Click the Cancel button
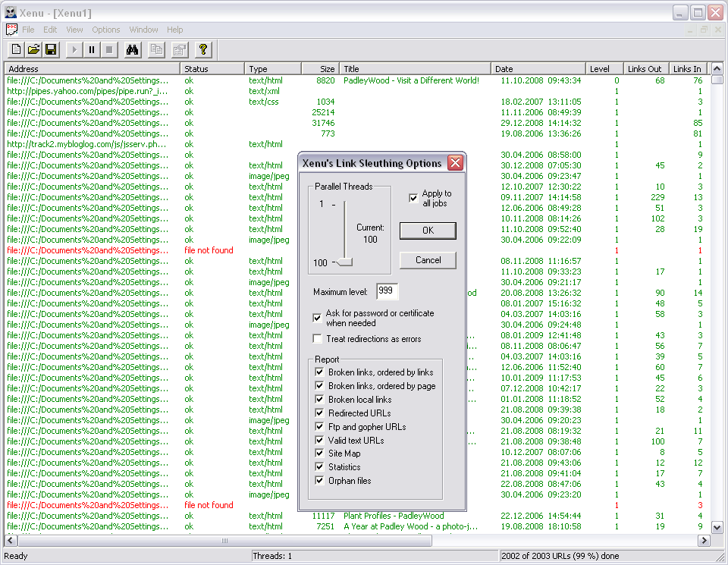This screenshot has width=728, height=565. (x=428, y=260)
